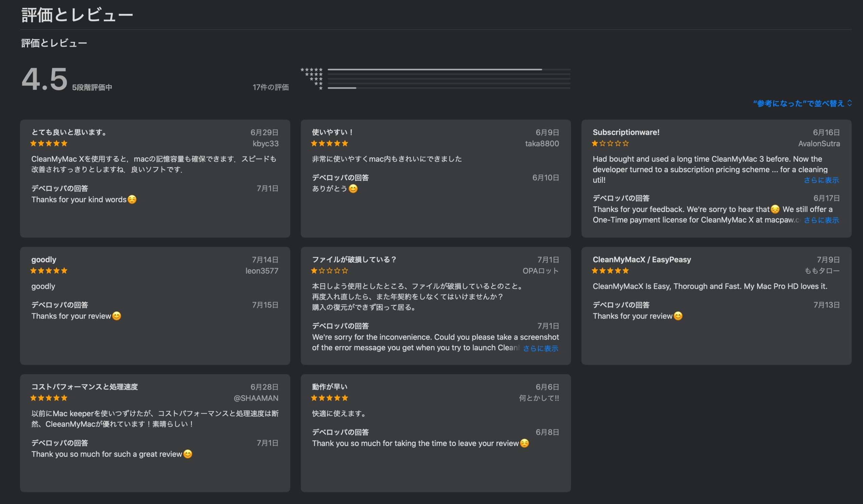Click the emoji after ありがとう reply
This screenshot has height=504, width=863.
pos(353,189)
